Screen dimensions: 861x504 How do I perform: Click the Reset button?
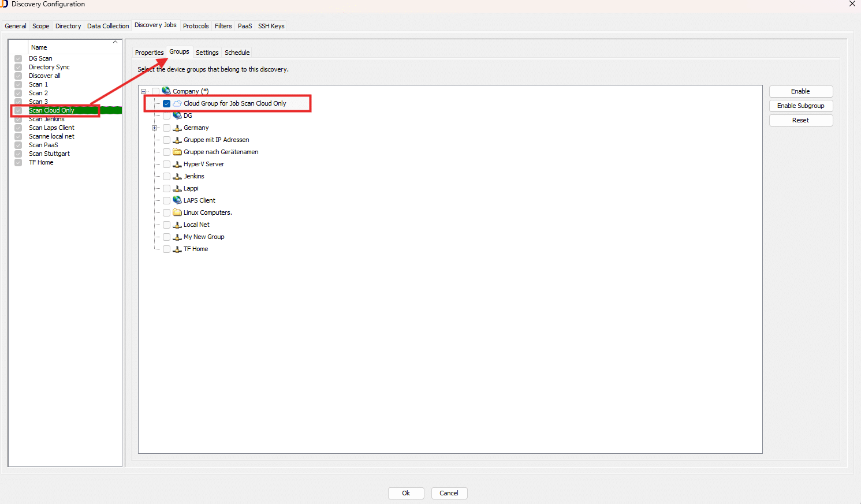point(800,120)
